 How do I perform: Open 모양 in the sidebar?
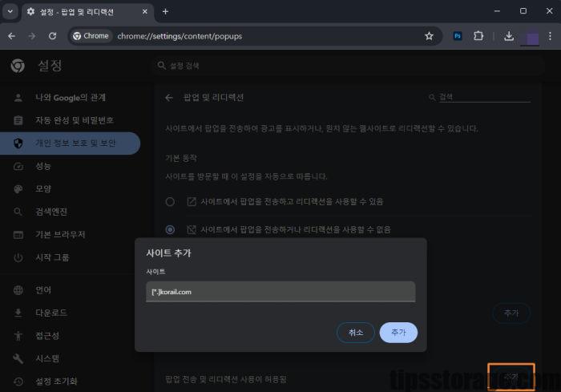71,188
